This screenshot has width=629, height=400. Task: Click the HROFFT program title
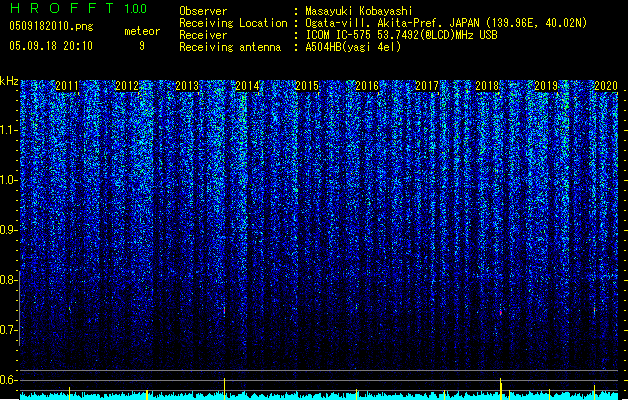(62, 8)
